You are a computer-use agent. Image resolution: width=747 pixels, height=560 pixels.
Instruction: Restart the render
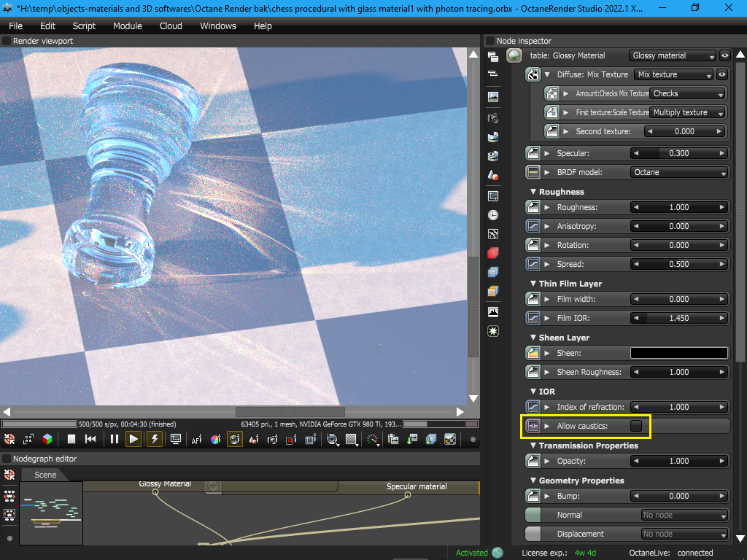coord(90,439)
